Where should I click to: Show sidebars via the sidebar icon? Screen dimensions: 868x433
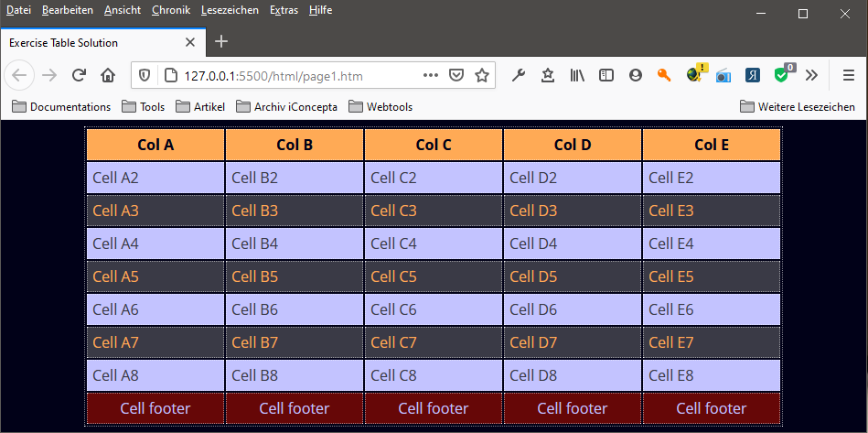click(606, 75)
